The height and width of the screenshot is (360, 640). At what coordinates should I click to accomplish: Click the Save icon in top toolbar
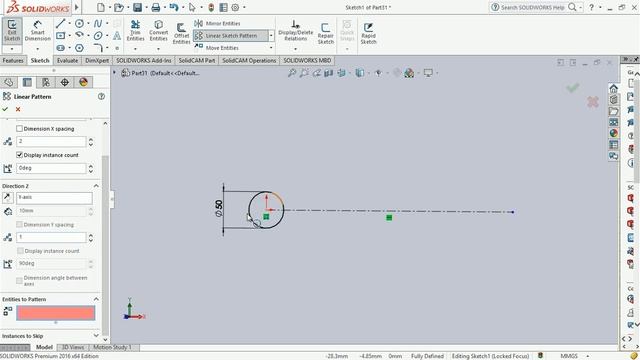click(x=138, y=7)
